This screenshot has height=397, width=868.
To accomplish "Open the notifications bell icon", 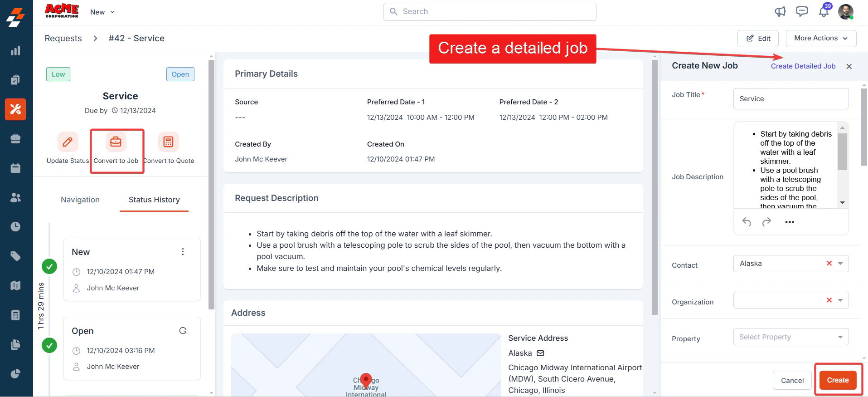I will [824, 12].
